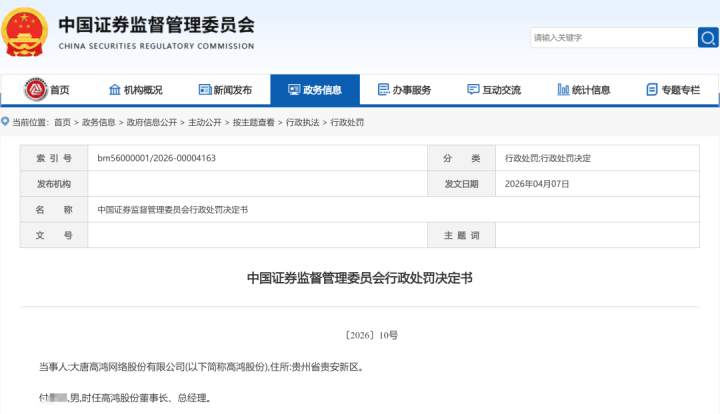Click the home icon beside 首页

tap(34, 90)
